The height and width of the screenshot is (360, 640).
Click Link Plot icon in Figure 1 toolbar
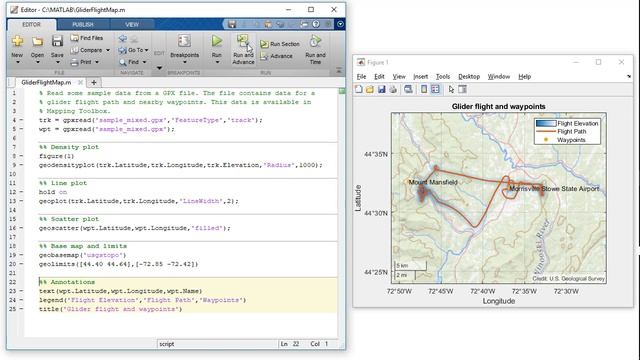point(408,89)
